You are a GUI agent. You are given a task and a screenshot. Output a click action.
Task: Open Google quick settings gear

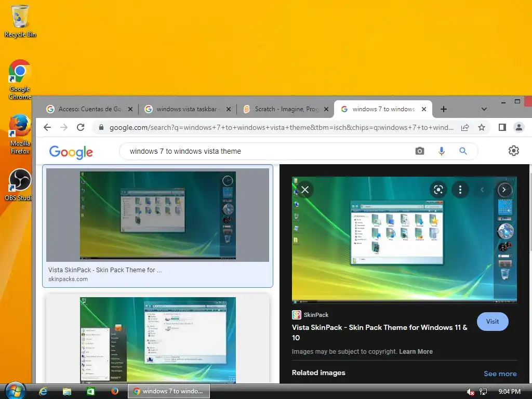pos(513,151)
